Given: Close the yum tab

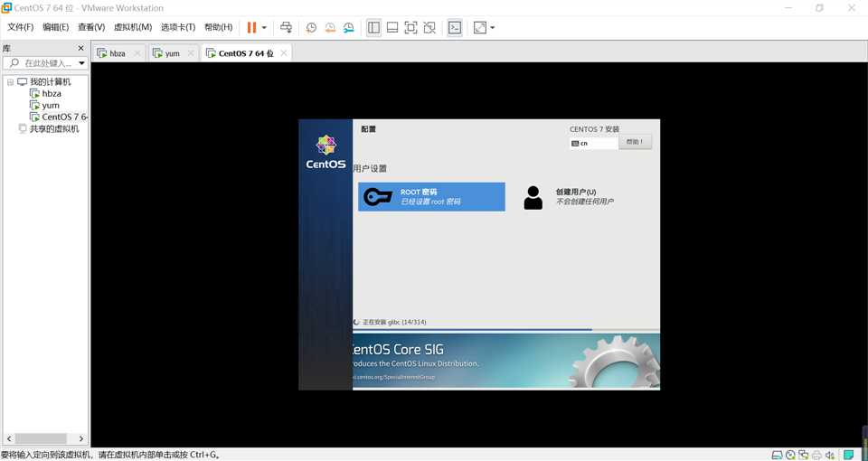Looking at the screenshot, I should (191, 53).
